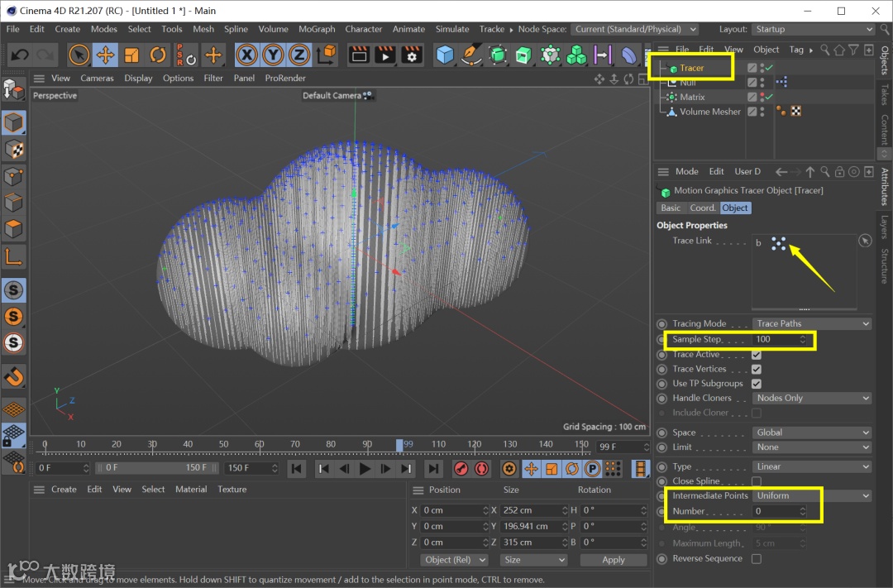Enable the Reverse Sequence checkbox
Image resolution: width=893 pixels, height=588 pixels.
point(756,559)
